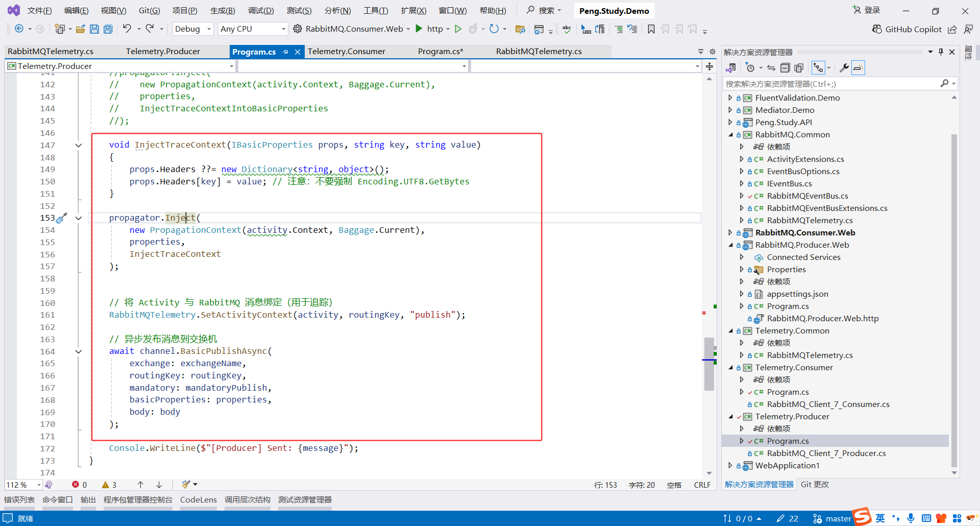Open the Any CPU platform dropdown
The height and width of the screenshot is (526, 980).
(253, 29)
